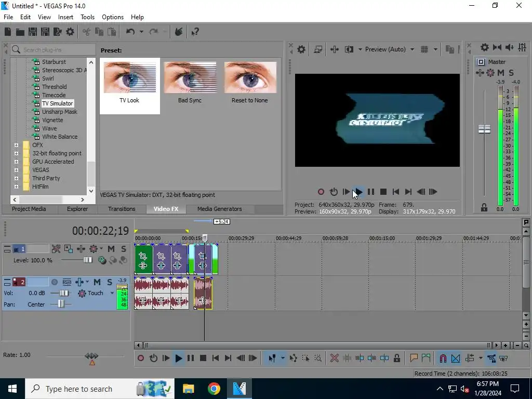Adjust audio track Pan slider

pyautogui.click(x=61, y=304)
